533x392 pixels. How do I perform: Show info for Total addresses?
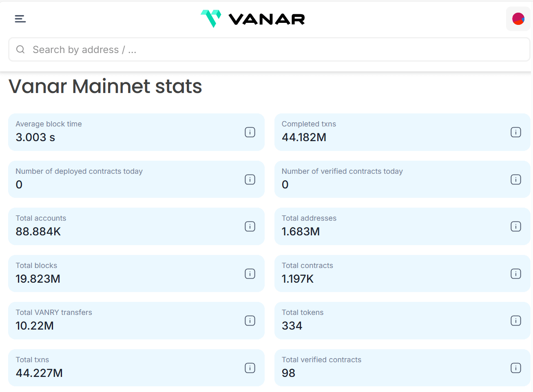tap(516, 226)
